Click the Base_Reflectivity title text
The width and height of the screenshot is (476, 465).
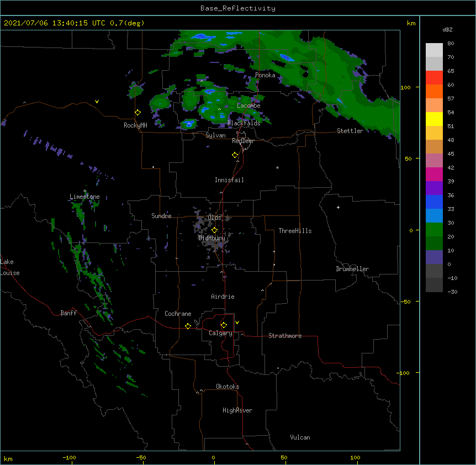pos(238,8)
